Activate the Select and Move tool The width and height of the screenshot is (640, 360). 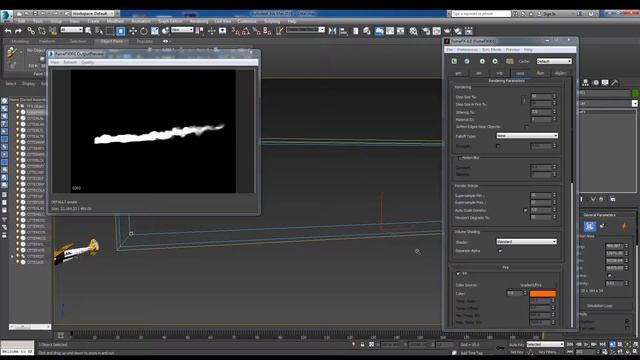click(x=133, y=31)
